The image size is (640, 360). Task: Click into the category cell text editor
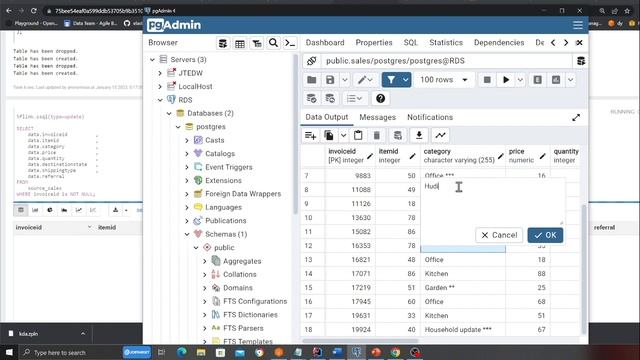pyautogui.click(x=493, y=202)
